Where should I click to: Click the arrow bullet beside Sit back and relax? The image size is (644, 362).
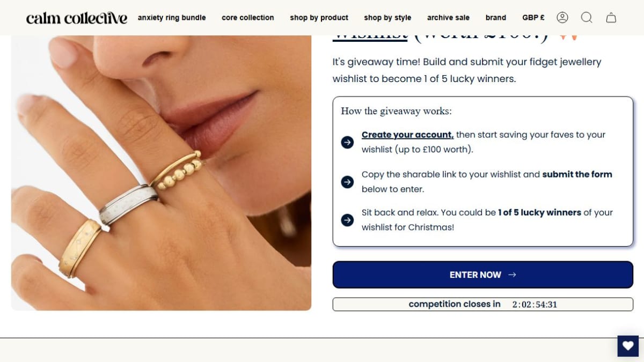pyautogui.click(x=347, y=220)
